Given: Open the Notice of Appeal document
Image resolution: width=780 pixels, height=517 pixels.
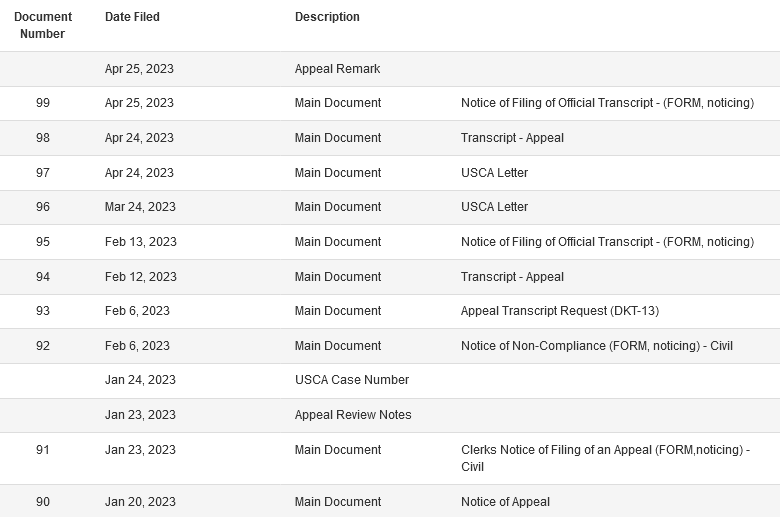Looking at the screenshot, I should click(505, 502).
